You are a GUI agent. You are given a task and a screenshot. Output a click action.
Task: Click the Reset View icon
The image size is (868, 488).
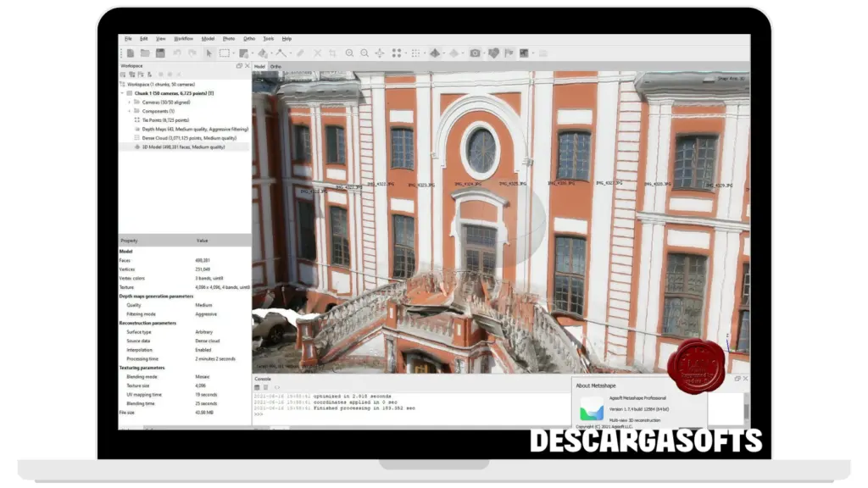(x=380, y=53)
